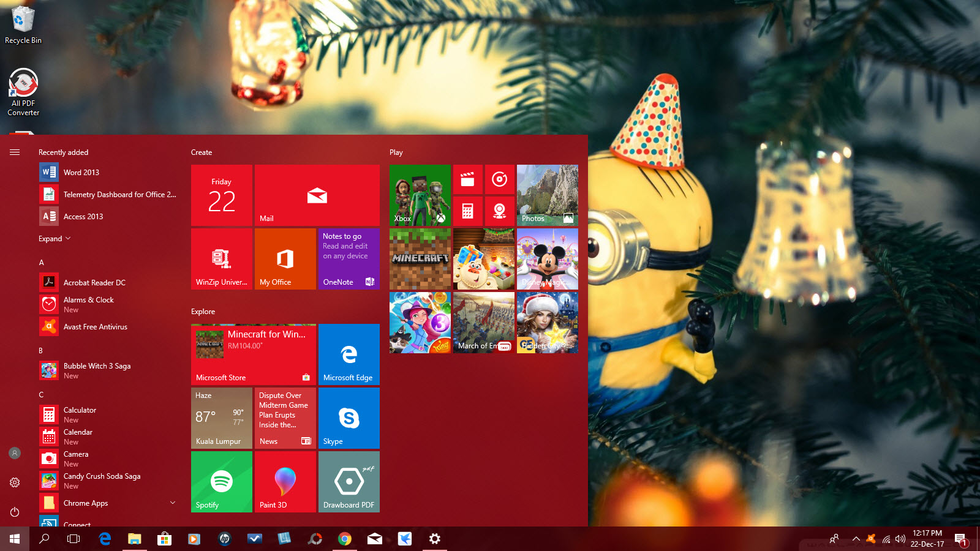This screenshot has width=980, height=551.
Task: Open the Photos tile
Action: (x=548, y=195)
